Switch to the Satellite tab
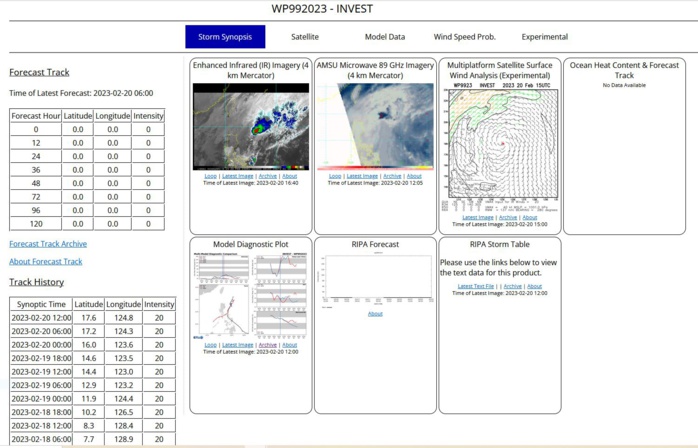The height and width of the screenshot is (448, 698). 305,37
